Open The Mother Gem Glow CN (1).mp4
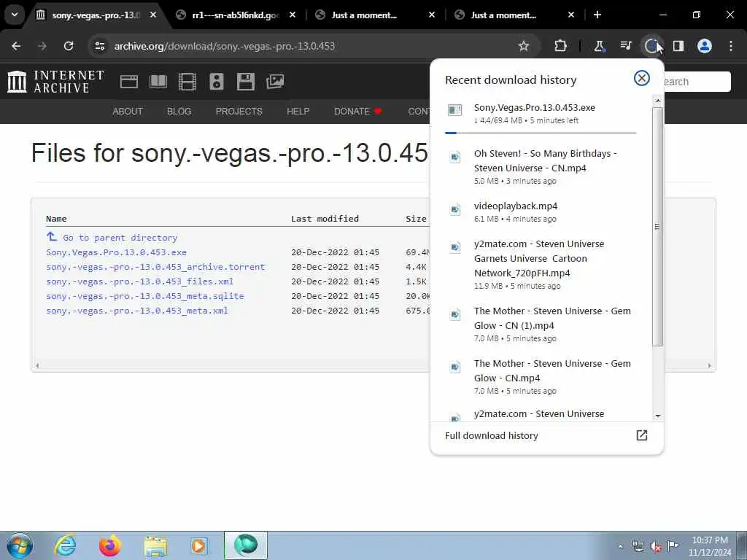 click(541, 324)
